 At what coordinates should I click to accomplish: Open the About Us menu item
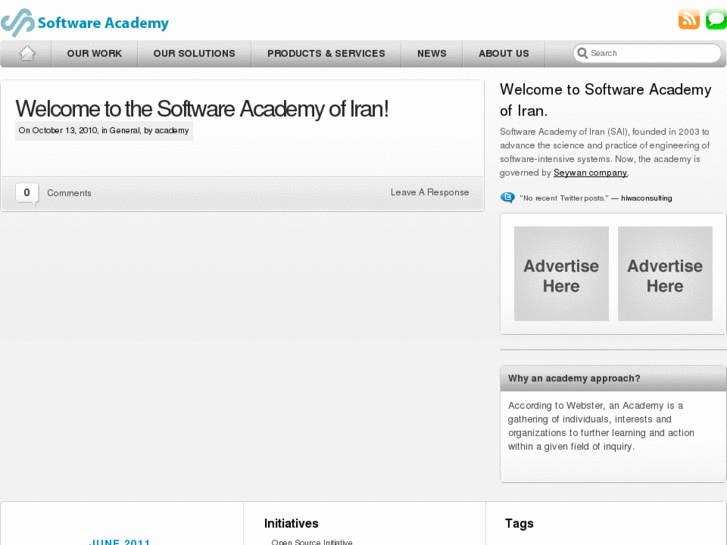[504, 53]
